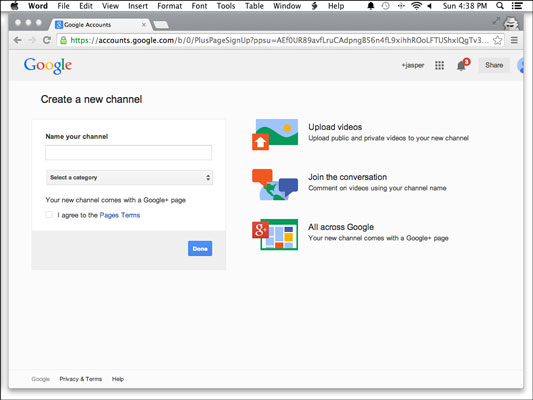Open the Format menu
The image size is (533, 400).
tap(169, 6)
